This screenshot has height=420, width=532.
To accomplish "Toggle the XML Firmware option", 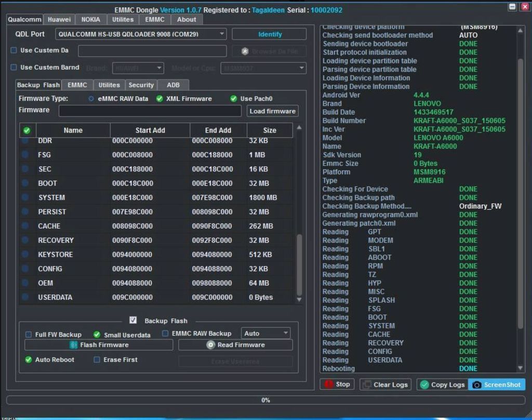I will pyautogui.click(x=159, y=99).
